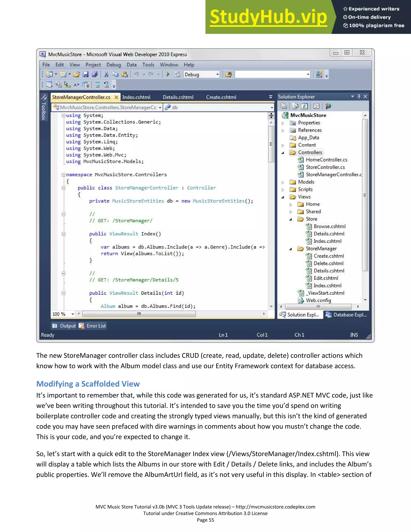
Task: Start debugging with green play icon
Action: pos(168,74)
